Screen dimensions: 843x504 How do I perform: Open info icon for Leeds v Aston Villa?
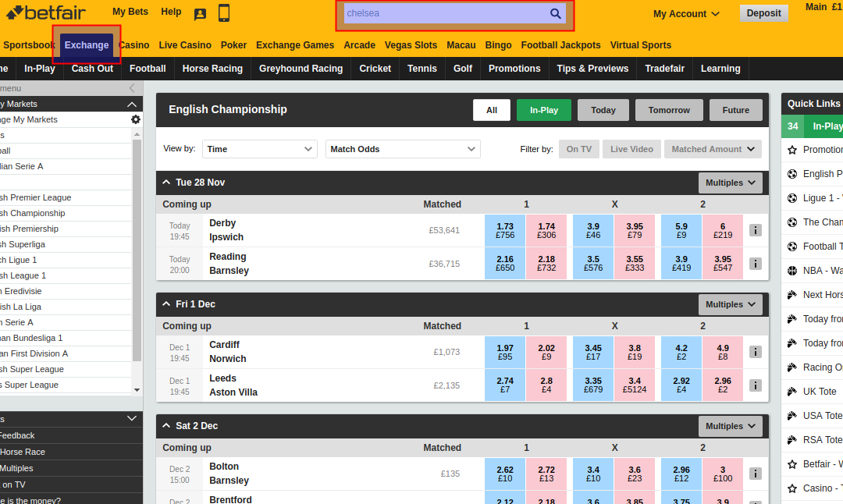coord(756,385)
